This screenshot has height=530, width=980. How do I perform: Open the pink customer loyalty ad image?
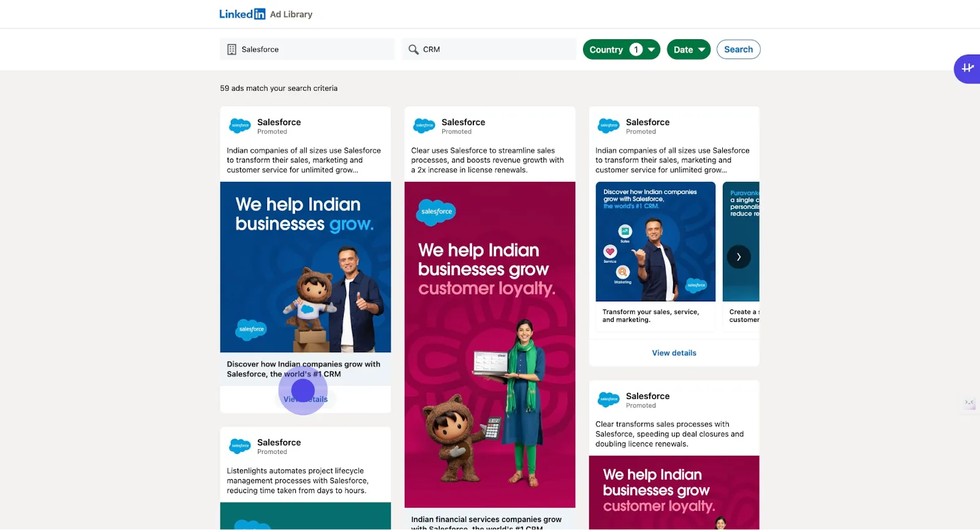tap(489, 344)
